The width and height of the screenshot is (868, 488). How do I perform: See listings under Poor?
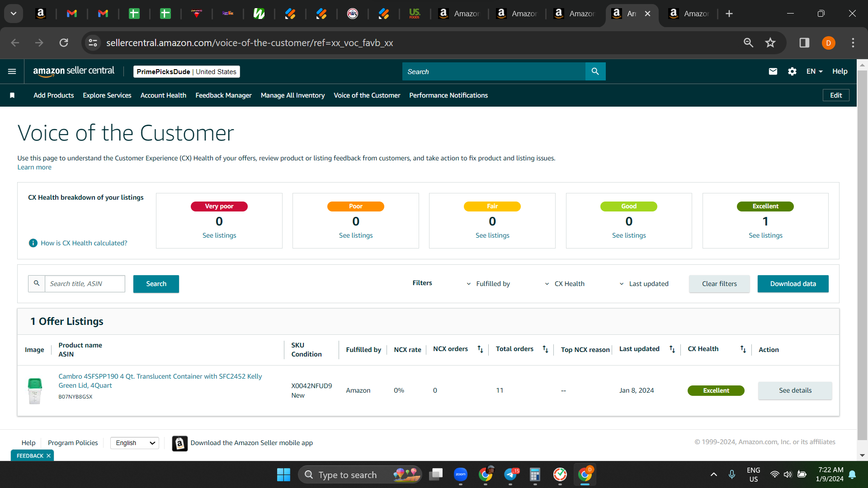click(356, 235)
